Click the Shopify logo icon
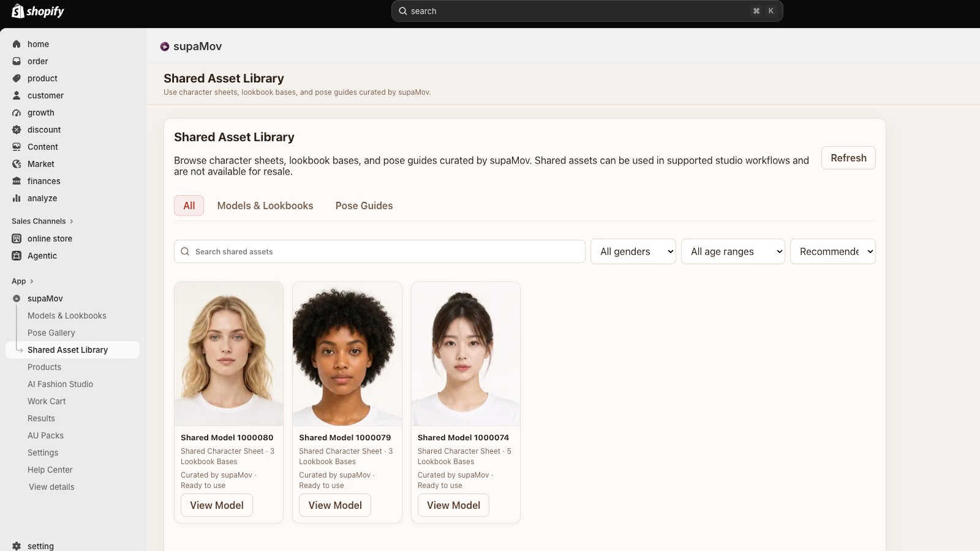The height and width of the screenshot is (551, 980). 18,11
